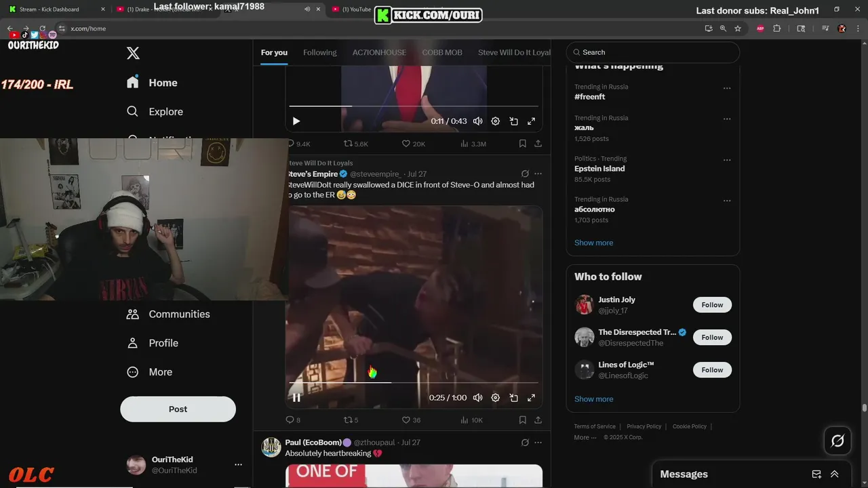This screenshot has height=488, width=868.
Task: Mute the 0:43 video volume
Action: coord(478,121)
